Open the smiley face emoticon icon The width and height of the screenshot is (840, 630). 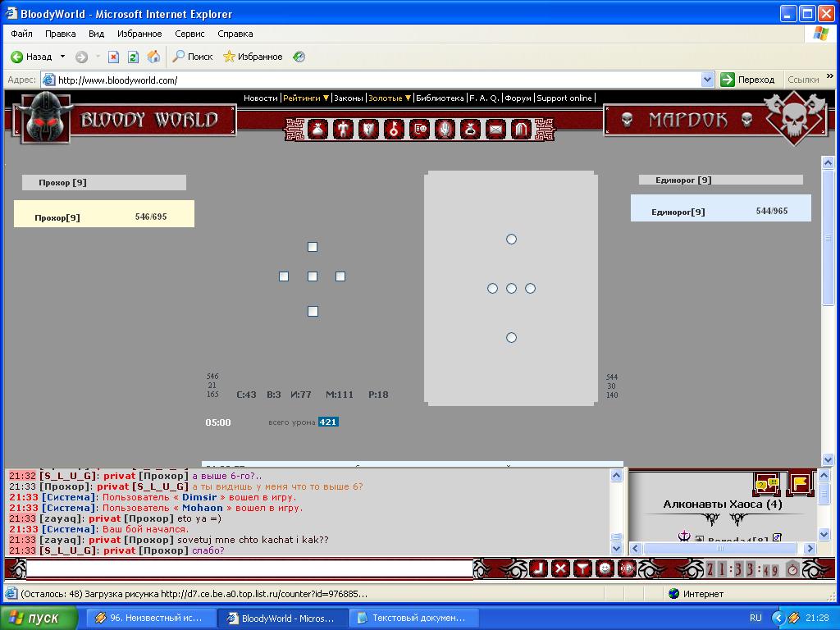pyautogui.click(x=605, y=568)
